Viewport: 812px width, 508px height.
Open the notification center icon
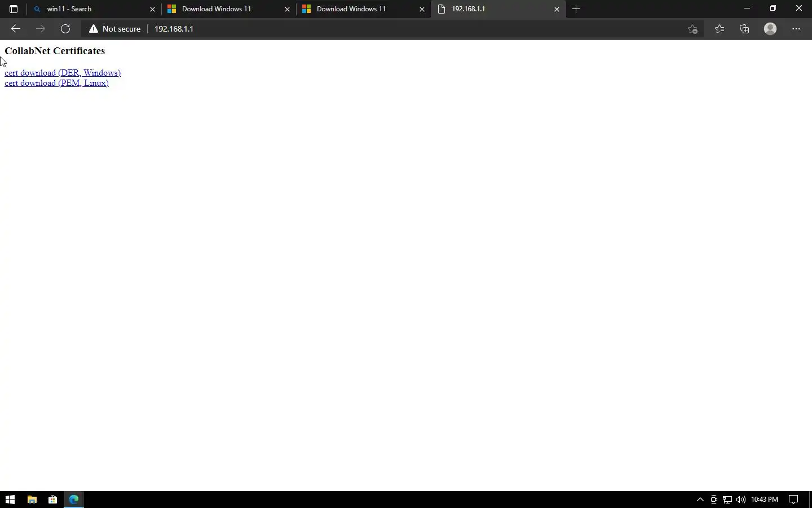pyautogui.click(x=793, y=500)
